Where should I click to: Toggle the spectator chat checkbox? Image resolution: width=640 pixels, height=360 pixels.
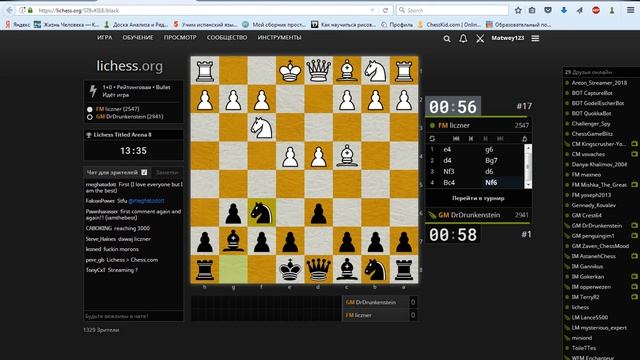point(144,172)
